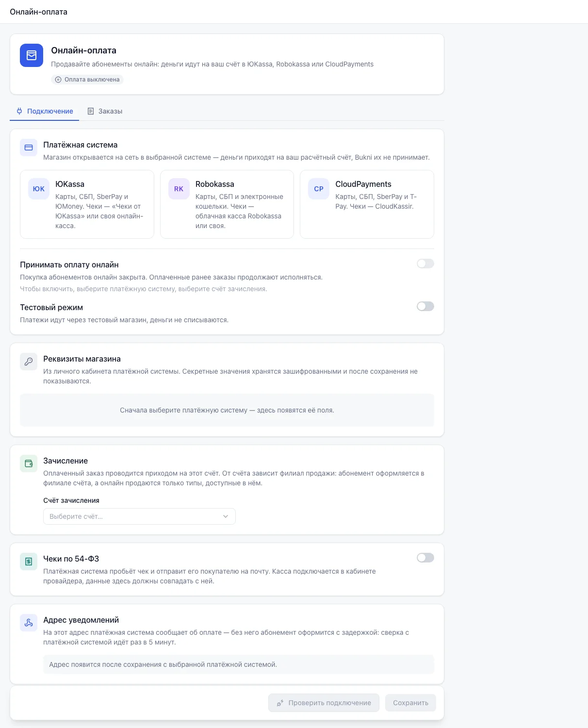Turn on Чеки по 54-ФЗ switch
The width and height of the screenshot is (588, 728).
[425, 558]
